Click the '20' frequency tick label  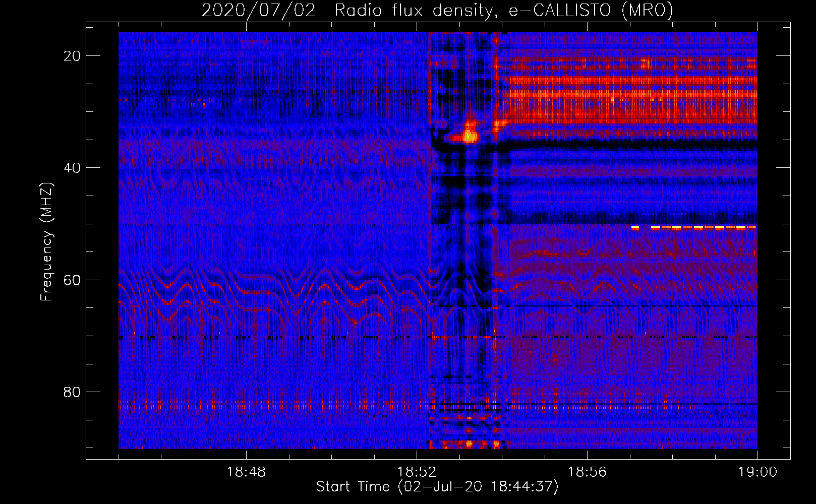coord(73,56)
